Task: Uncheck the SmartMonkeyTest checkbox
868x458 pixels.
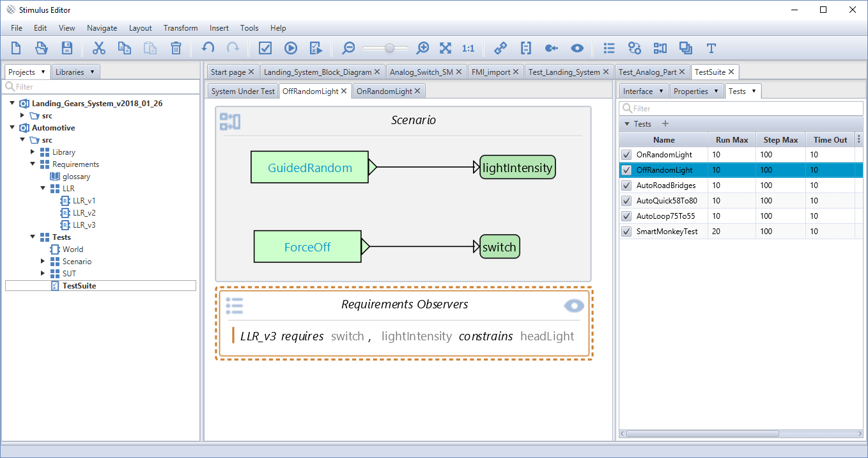Action: pos(626,232)
